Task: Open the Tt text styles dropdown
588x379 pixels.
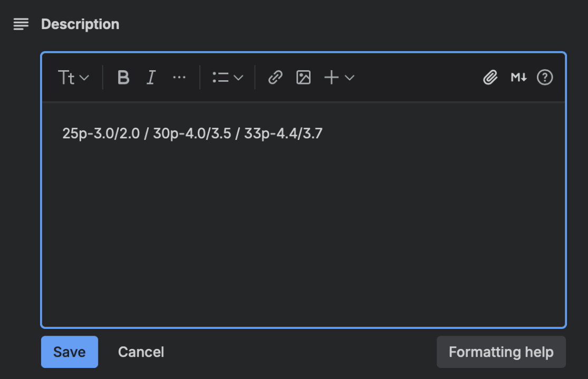Action: click(67, 78)
